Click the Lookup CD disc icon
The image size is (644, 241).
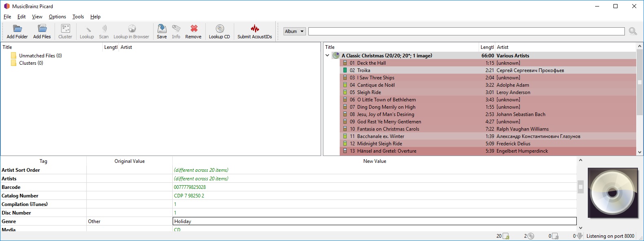tap(220, 28)
